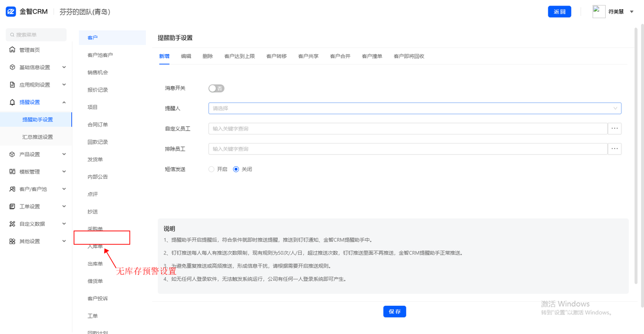644x334 pixels.
Task: Collapse the 提醒设置 menu chevron
Action: (64, 102)
